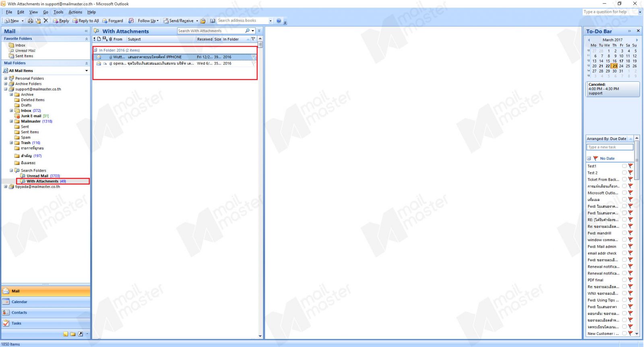Open the Tools menu
This screenshot has height=347, width=644.
point(58,12)
